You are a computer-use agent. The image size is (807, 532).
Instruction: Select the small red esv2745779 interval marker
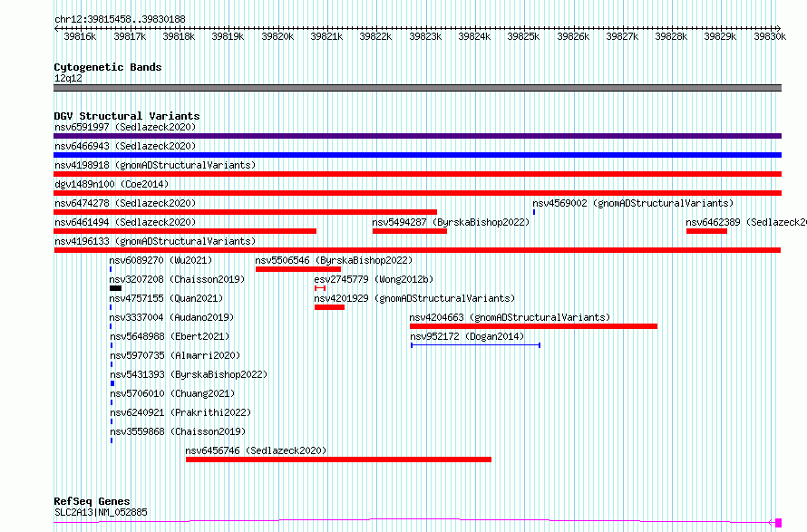pyautogui.click(x=320, y=288)
